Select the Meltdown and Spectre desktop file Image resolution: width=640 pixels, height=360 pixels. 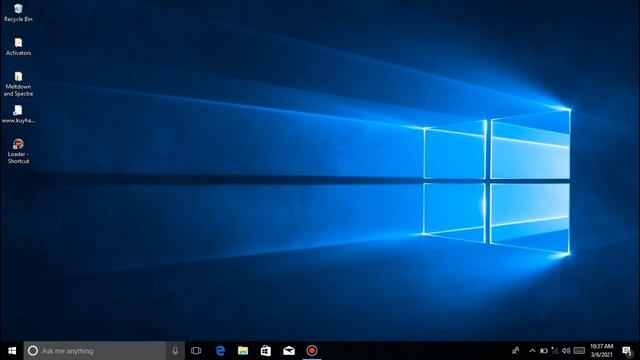pos(18,84)
